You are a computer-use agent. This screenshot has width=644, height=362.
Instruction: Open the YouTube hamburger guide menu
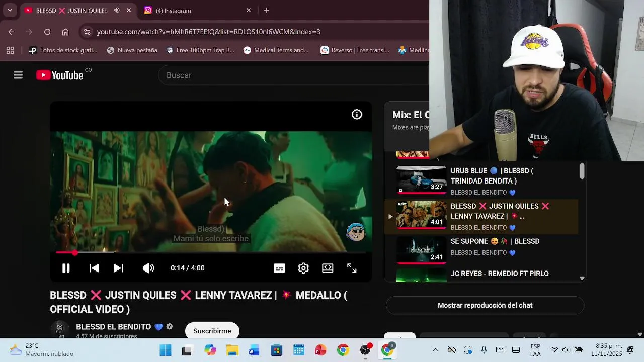click(x=18, y=75)
